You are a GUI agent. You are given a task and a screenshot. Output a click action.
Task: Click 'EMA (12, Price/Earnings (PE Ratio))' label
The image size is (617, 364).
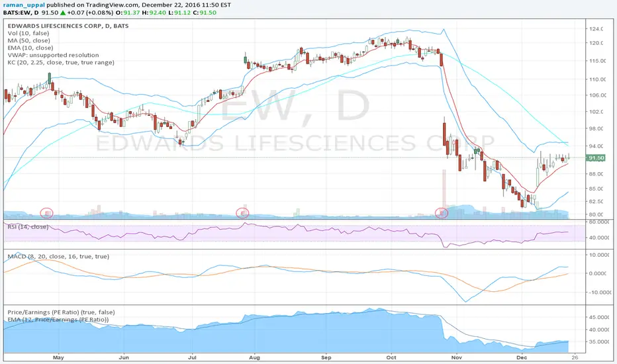(x=58, y=320)
